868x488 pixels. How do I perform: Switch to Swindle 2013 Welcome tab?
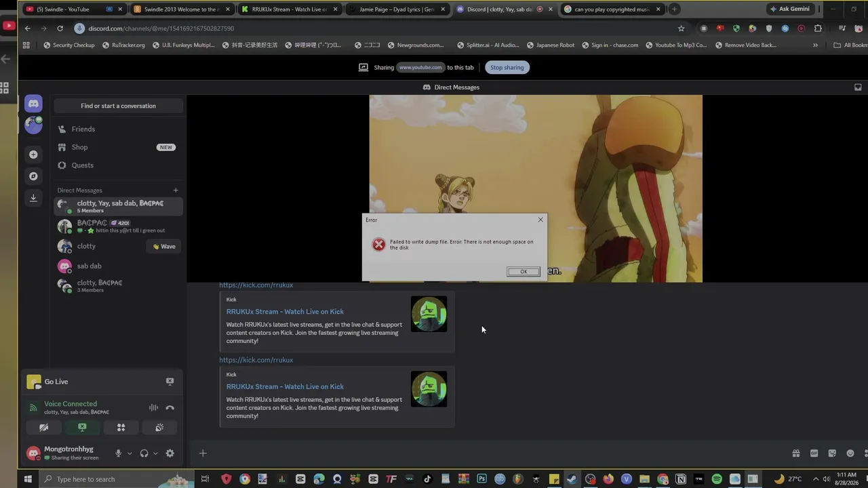[x=181, y=9]
